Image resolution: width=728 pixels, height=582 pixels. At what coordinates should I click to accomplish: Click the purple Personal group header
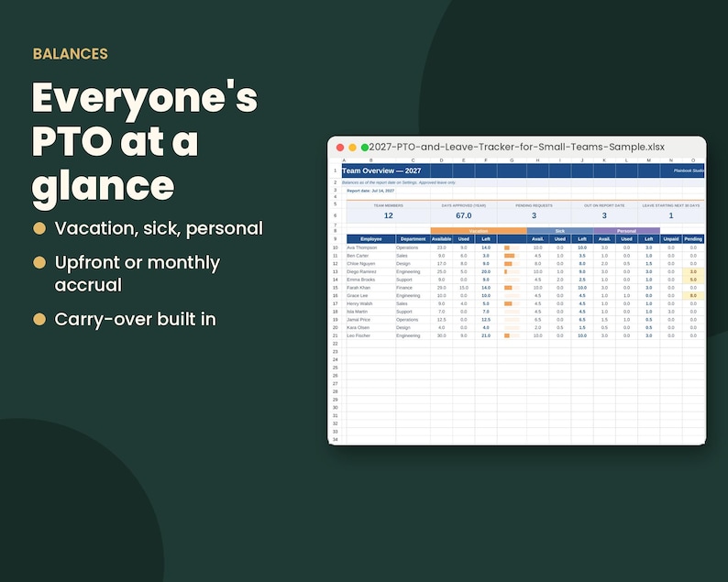[626, 231]
